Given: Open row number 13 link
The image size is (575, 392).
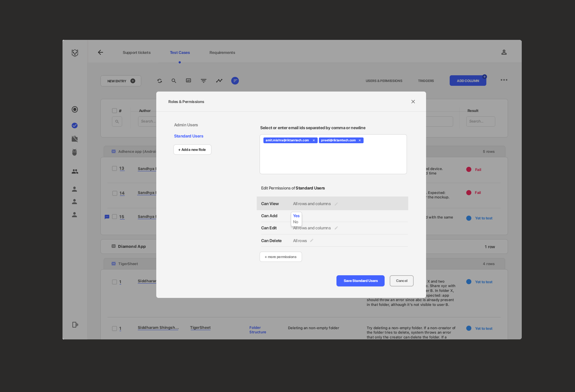Looking at the screenshot, I should pos(122,168).
